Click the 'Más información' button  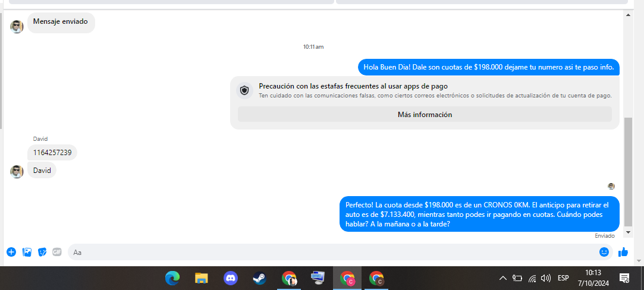coord(425,115)
